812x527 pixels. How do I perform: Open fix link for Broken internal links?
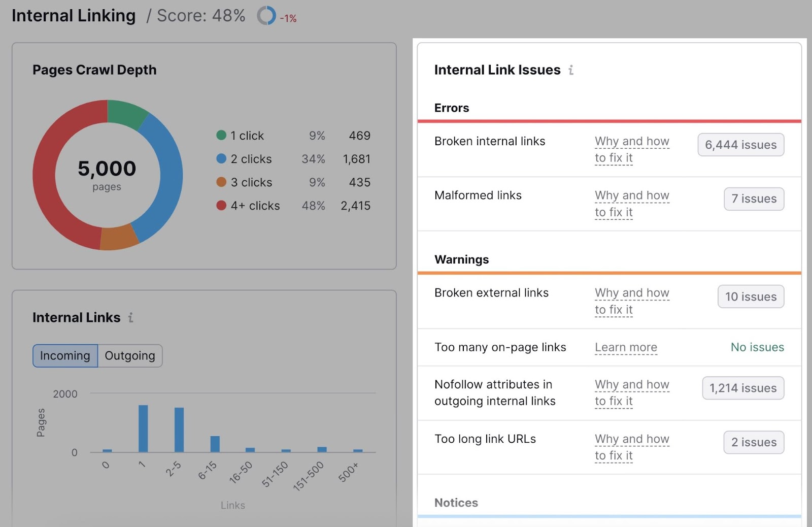tap(632, 149)
